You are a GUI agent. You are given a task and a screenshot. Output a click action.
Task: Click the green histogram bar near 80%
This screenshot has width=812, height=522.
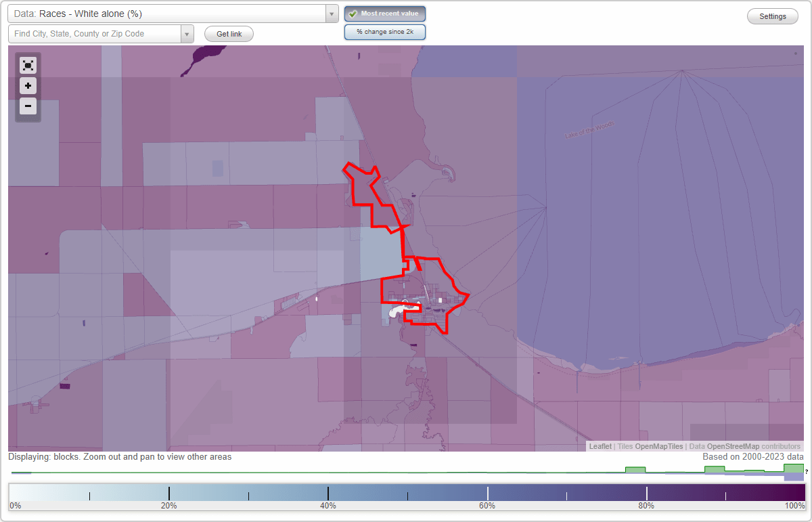pos(636,469)
